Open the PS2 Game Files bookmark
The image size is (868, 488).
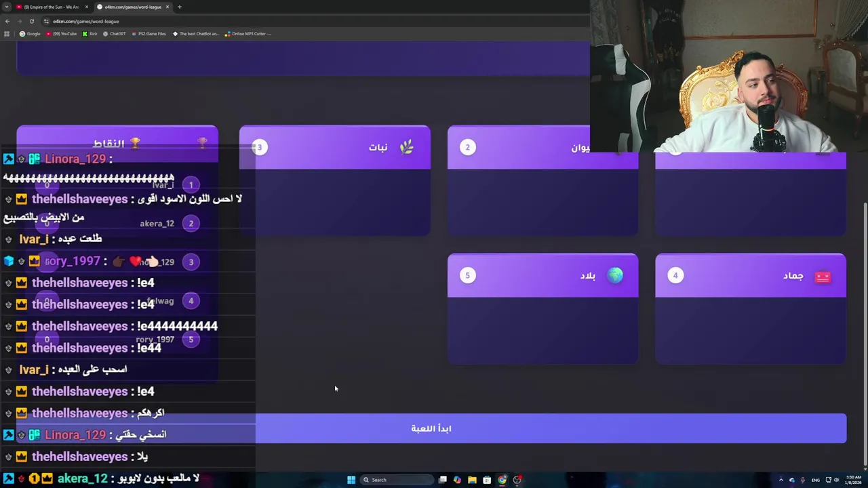click(149, 34)
